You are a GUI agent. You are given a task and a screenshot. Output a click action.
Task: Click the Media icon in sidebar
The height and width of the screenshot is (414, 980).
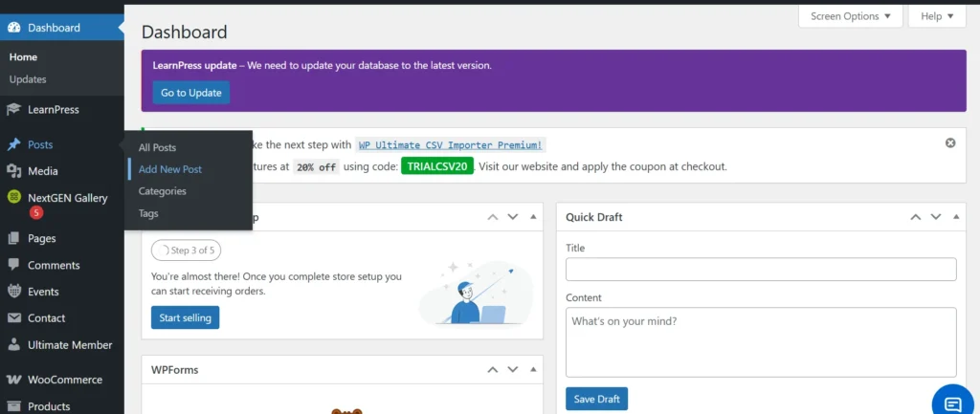click(13, 171)
